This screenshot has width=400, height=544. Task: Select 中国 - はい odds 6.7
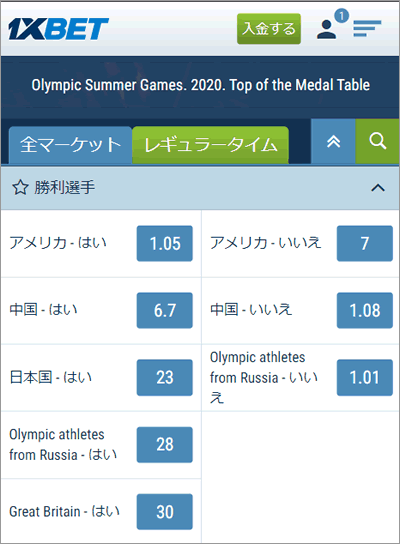point(165,311)
